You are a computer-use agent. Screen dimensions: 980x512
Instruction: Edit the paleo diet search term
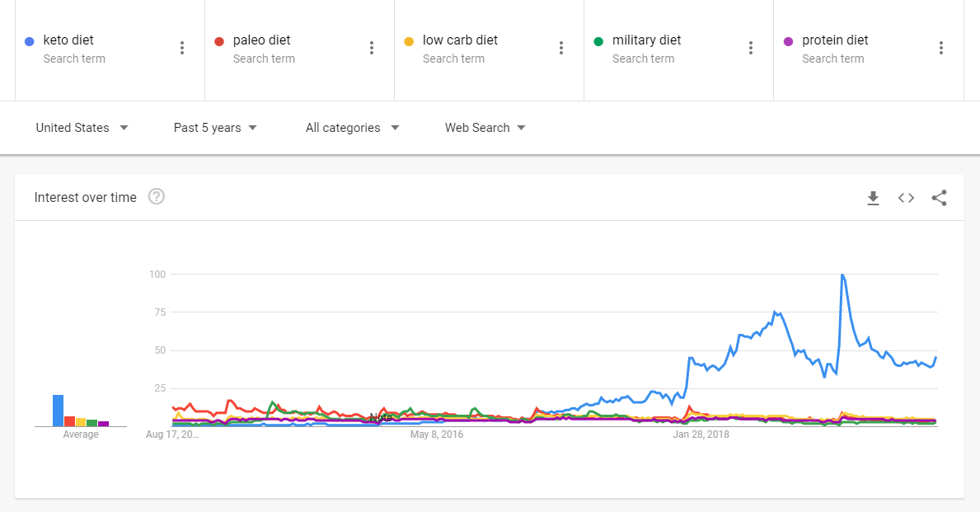261,40
